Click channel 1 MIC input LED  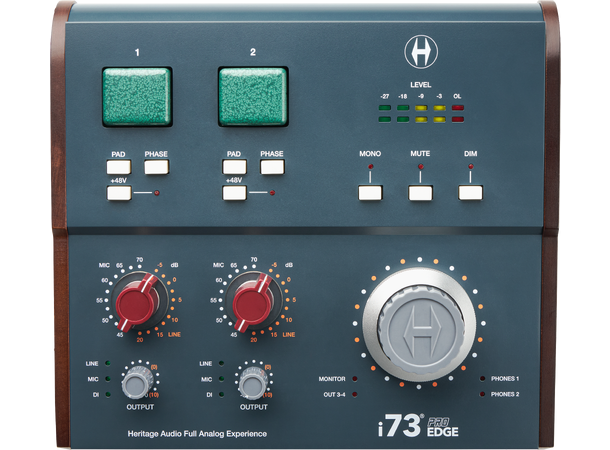coord(108,379)
